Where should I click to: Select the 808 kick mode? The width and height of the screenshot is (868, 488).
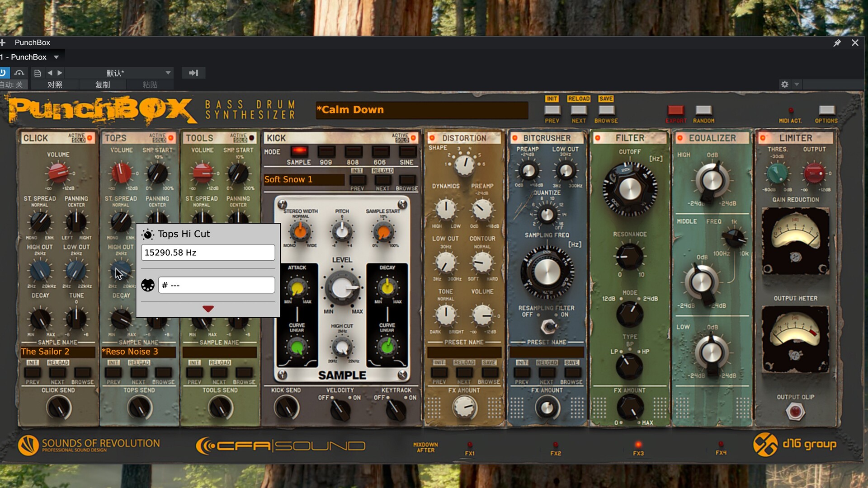click(x=354, y=151)
